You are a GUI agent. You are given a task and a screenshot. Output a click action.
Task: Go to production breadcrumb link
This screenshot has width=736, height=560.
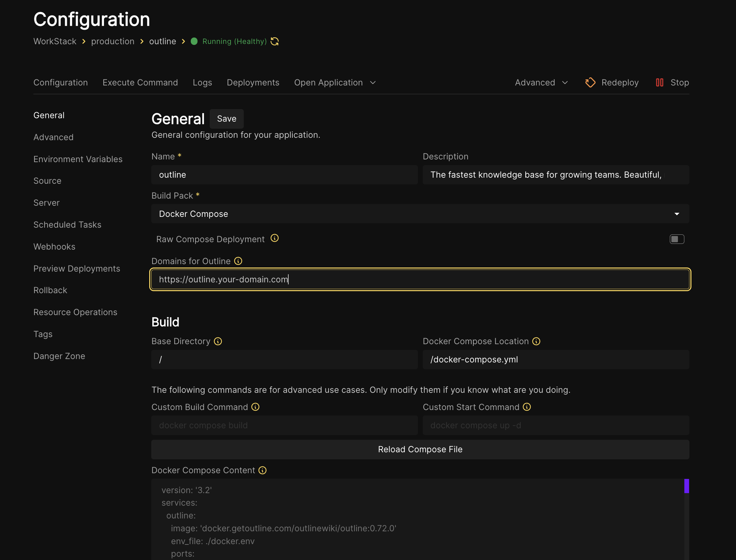[x=113, y=42]
